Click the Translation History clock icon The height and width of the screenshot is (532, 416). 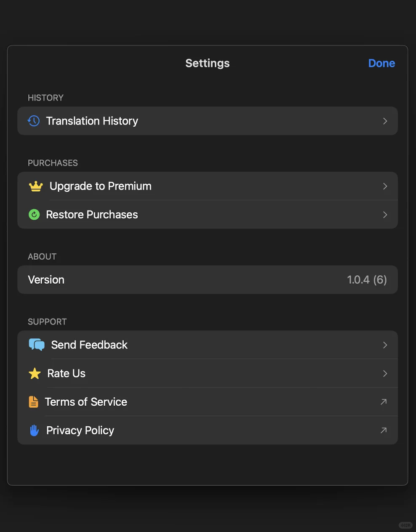click(x=34, y=121)
